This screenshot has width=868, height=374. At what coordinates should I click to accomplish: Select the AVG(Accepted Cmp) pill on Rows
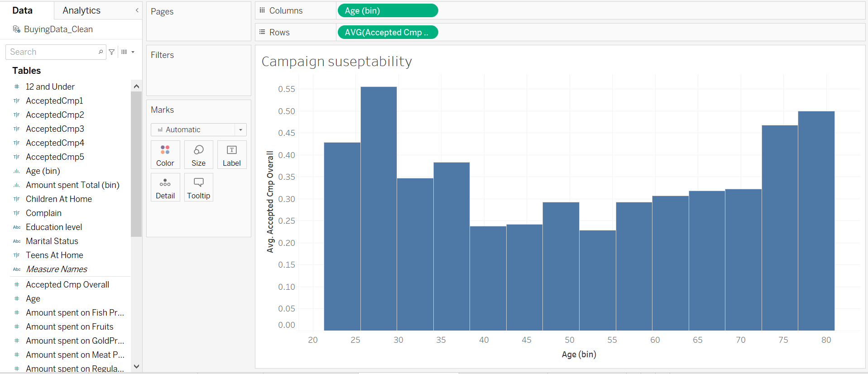388,32
